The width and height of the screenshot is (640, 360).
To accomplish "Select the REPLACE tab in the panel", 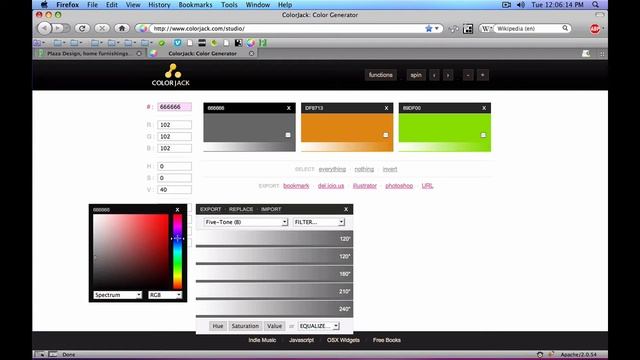I will click(x=241, y=209).
